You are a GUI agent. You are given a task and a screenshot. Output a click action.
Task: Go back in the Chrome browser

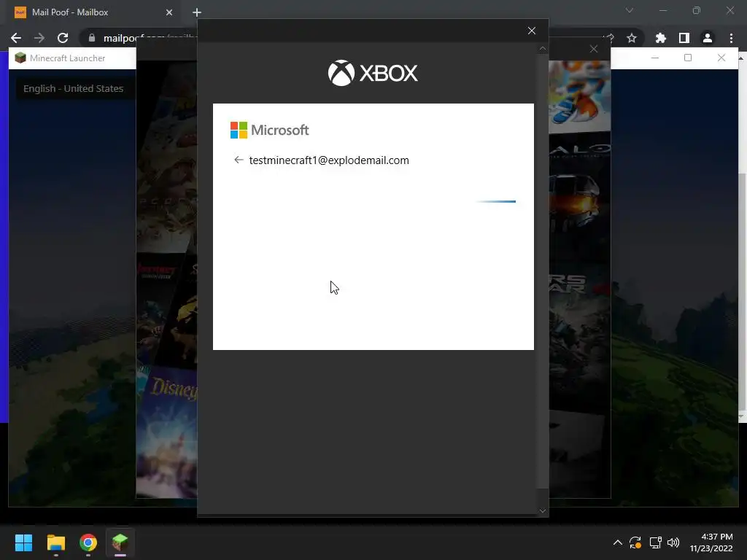coord(16,38)
